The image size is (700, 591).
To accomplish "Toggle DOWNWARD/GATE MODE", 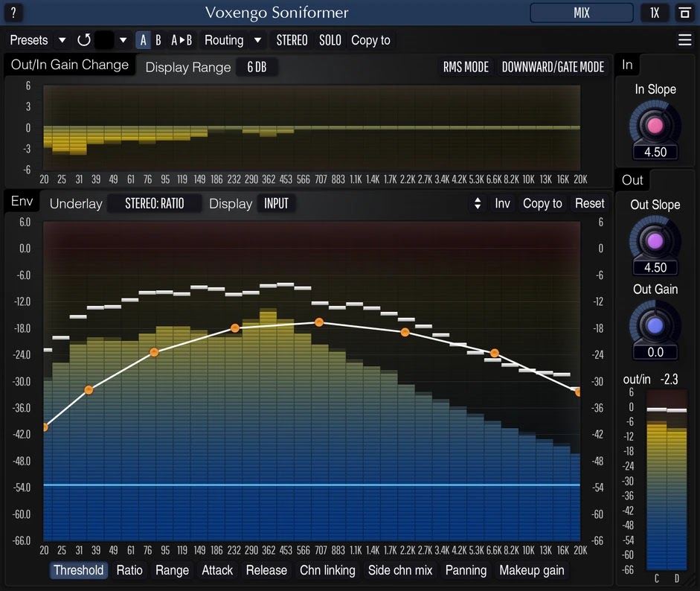I will coord(553,67).
